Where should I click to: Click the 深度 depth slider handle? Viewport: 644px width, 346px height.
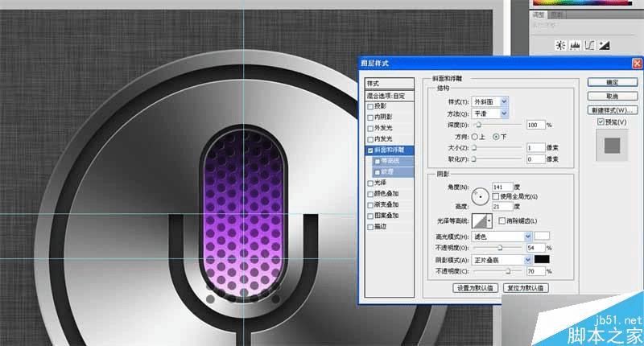478,125
